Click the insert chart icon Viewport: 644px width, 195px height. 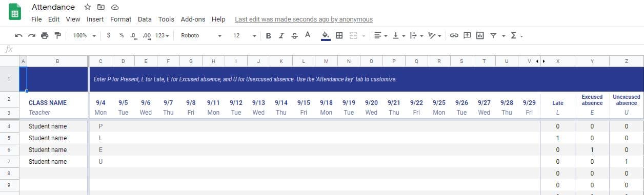pos(480,35)
